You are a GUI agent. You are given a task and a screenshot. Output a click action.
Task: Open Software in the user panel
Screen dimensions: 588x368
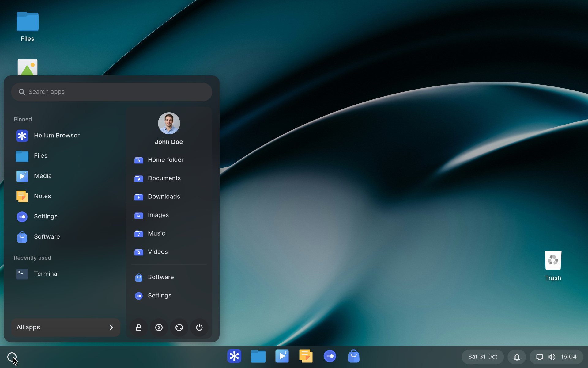[x=169, y=277]
